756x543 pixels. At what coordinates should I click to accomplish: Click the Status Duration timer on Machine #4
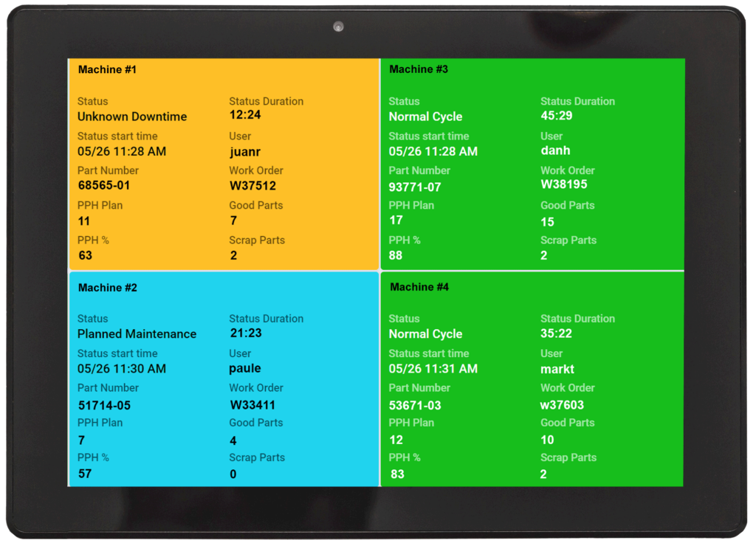(556, 333)
